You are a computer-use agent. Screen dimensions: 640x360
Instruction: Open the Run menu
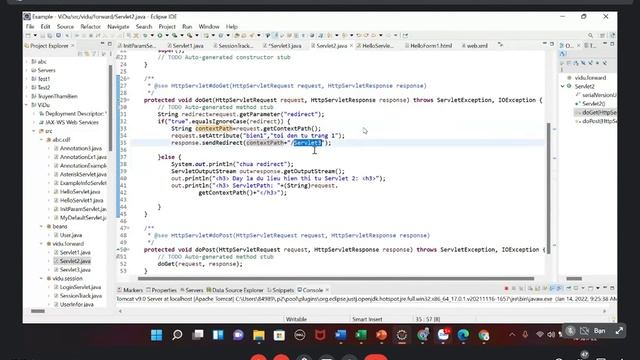pos(187,27)
